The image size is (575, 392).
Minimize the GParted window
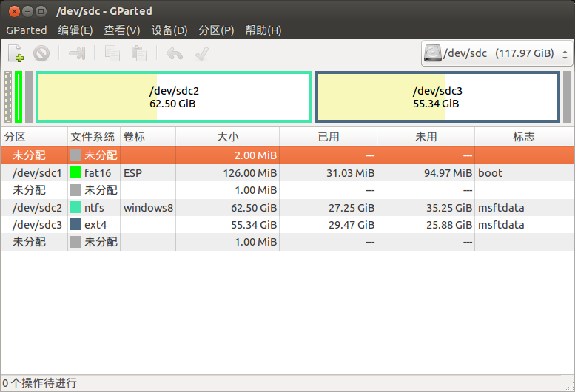pyautogui.click(x=27, y=11)
